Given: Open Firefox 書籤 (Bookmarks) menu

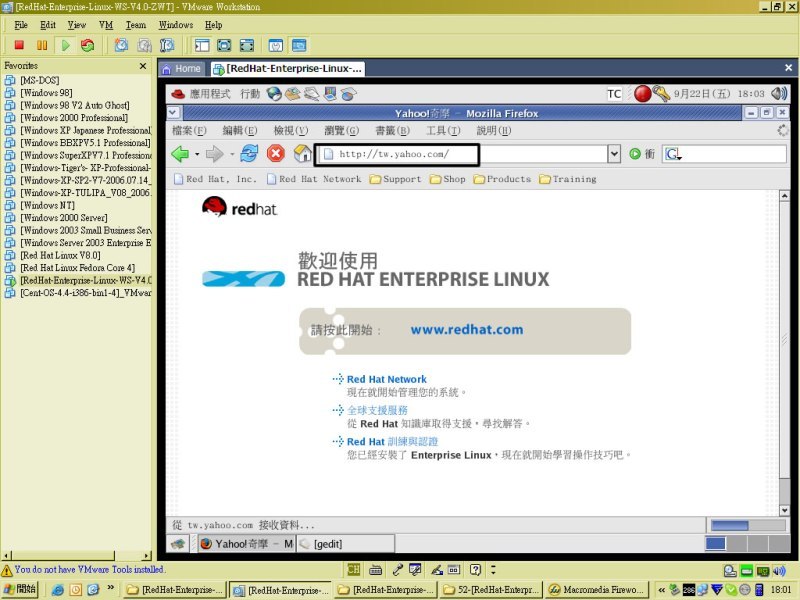Looking at the screenshot, I should (x=392, y=131).
